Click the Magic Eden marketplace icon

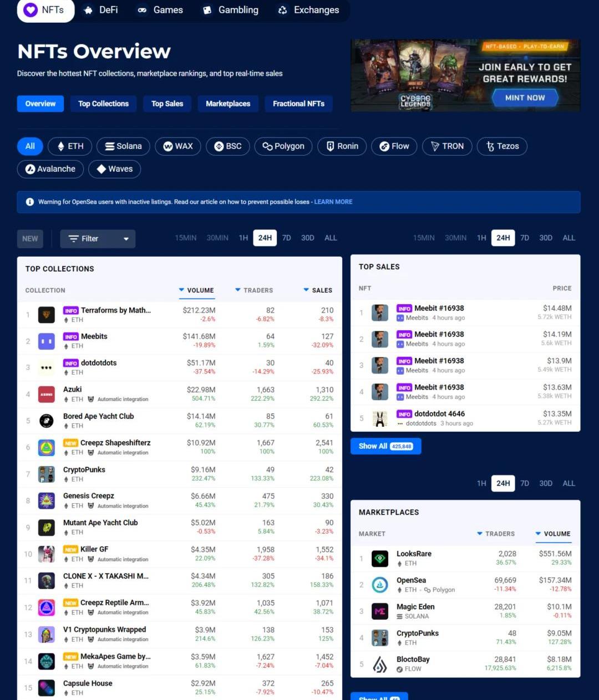click(x=380, y=611)
